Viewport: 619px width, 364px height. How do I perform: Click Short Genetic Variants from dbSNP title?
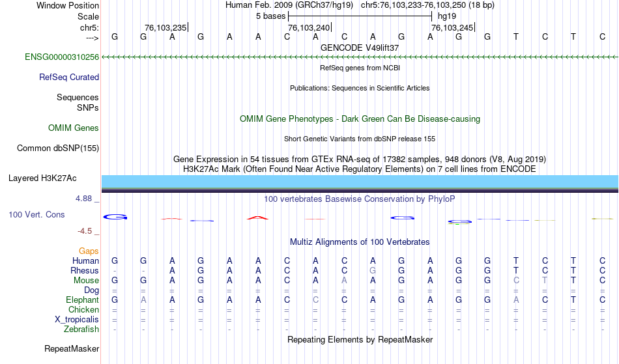point(360,139)
